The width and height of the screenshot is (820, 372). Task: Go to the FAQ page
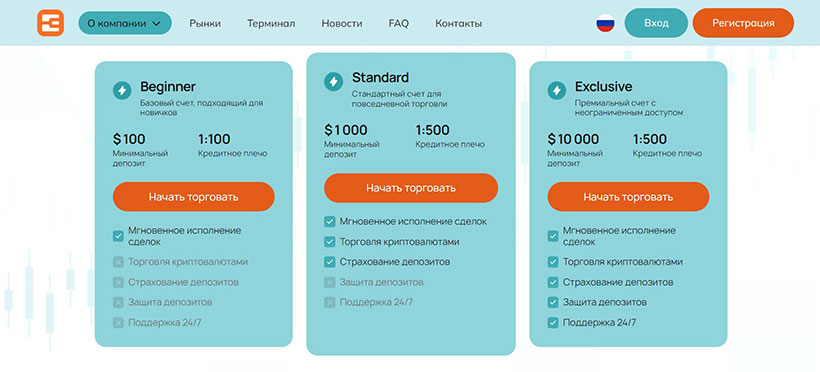point(398,24)
